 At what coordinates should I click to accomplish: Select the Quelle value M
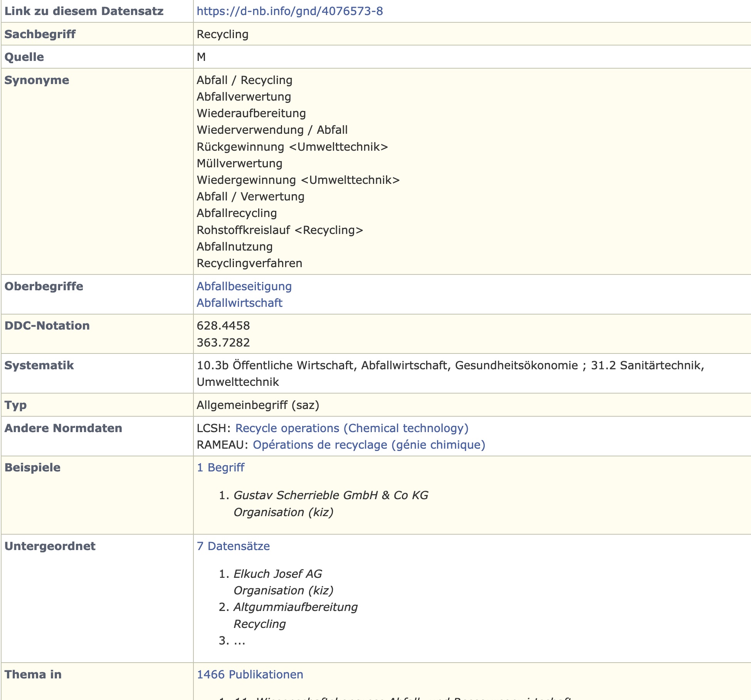pos(201,57)
